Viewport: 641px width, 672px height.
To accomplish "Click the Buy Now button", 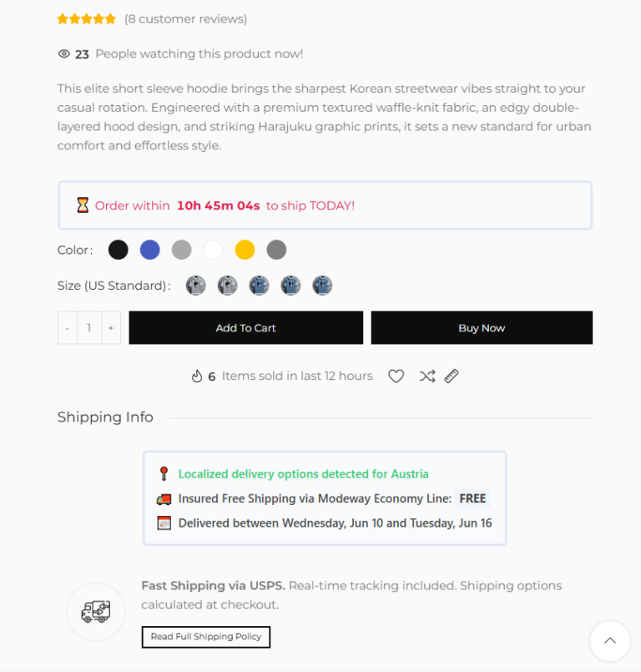I will (482, 328).
